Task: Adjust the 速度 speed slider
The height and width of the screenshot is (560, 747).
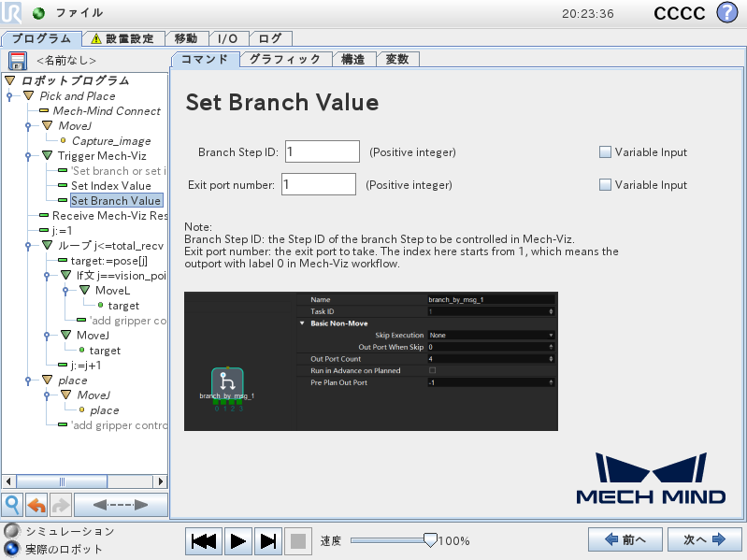Action: (430, 540)
